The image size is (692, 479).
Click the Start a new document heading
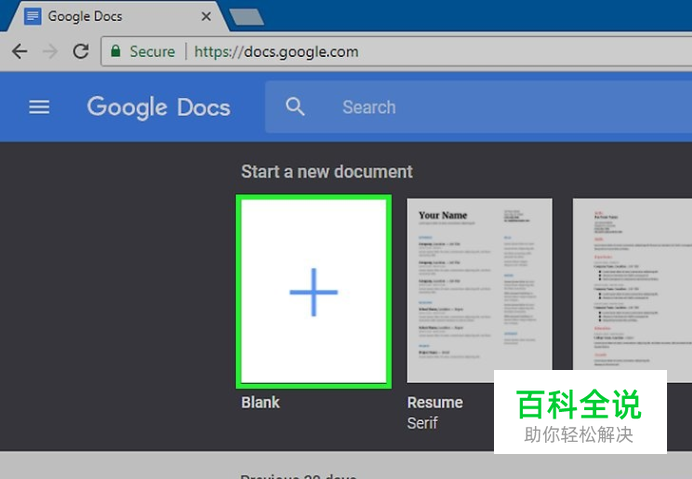pos(327,172)
